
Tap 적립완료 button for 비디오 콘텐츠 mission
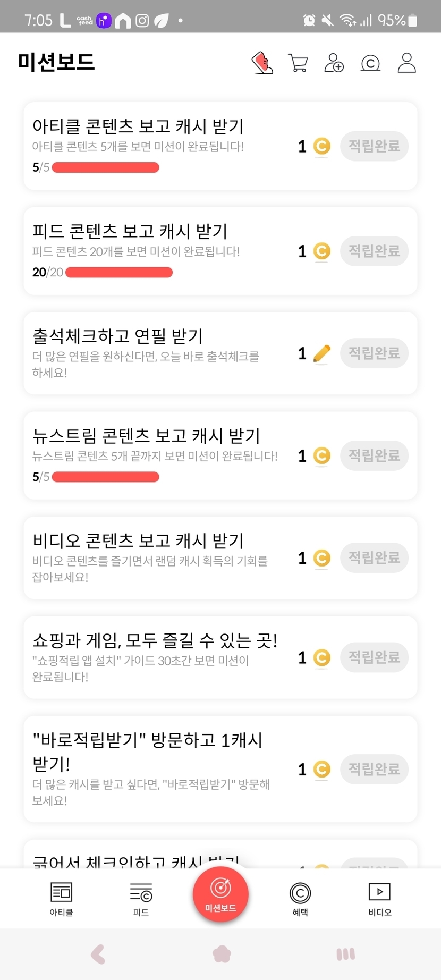(x=374, y=557)
